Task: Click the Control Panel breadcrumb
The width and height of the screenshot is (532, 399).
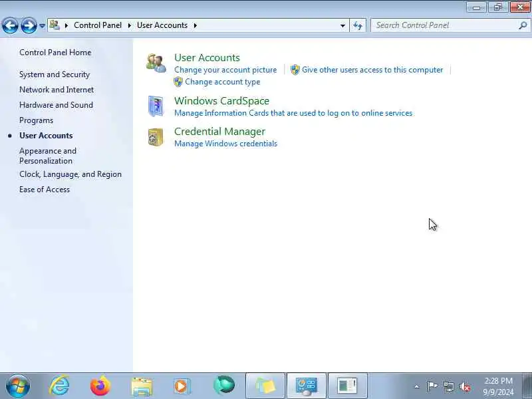Action: pos(98,25)
